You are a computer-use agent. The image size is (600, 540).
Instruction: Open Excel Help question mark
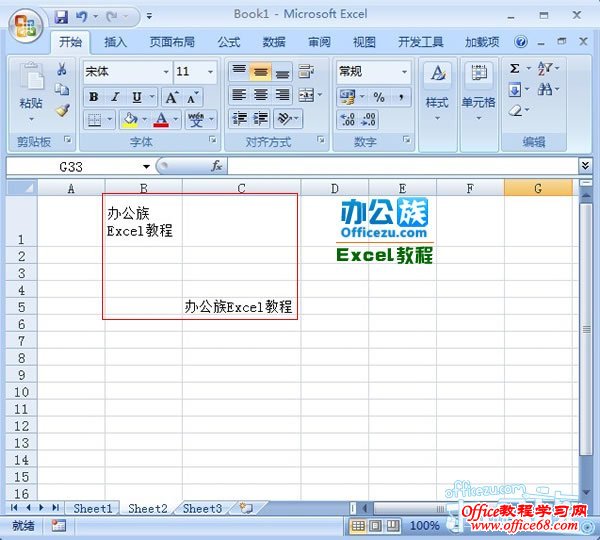520,42
